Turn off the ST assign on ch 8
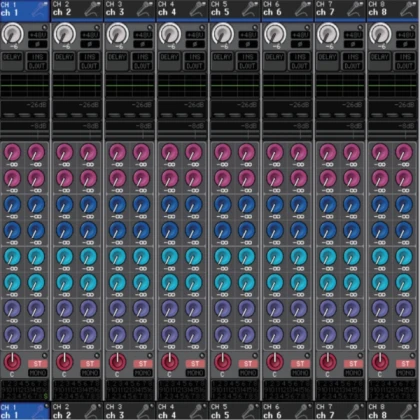Screen dimensions: 420x420 [406, 364]
